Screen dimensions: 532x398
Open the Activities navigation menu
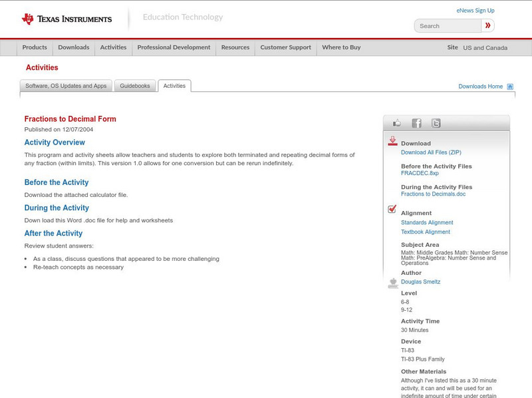click(113, 47)
